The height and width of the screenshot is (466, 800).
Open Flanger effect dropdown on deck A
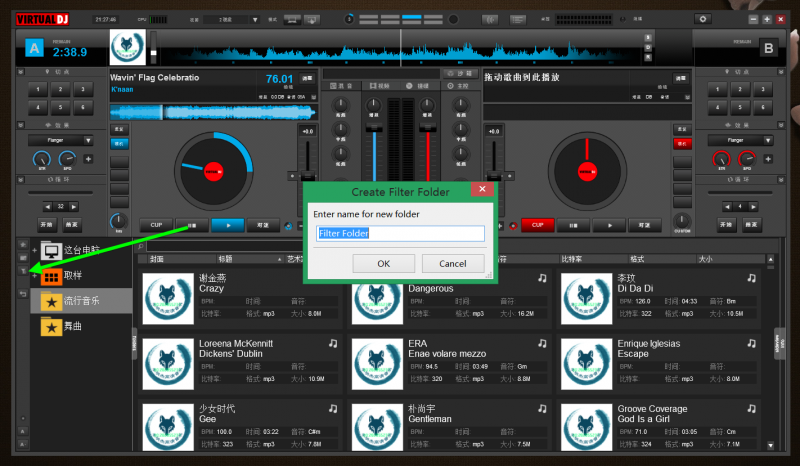coord(88,140)
